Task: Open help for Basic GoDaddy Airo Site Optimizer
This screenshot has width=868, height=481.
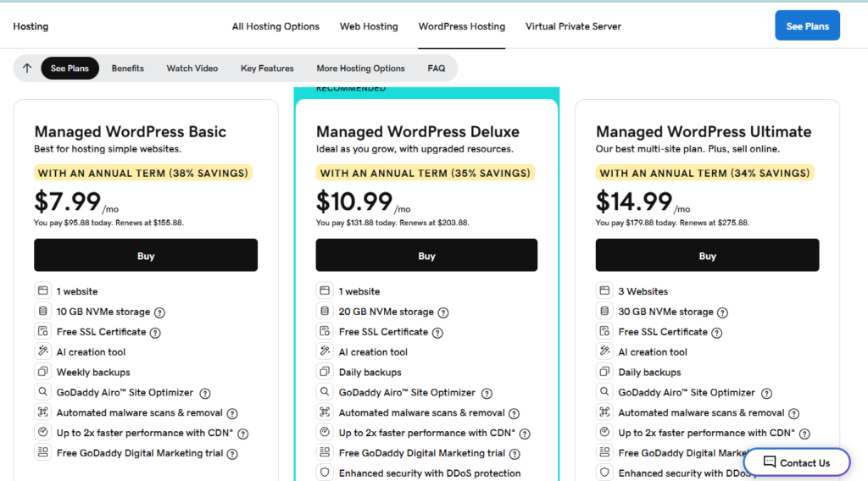Action: click(205, 393)
